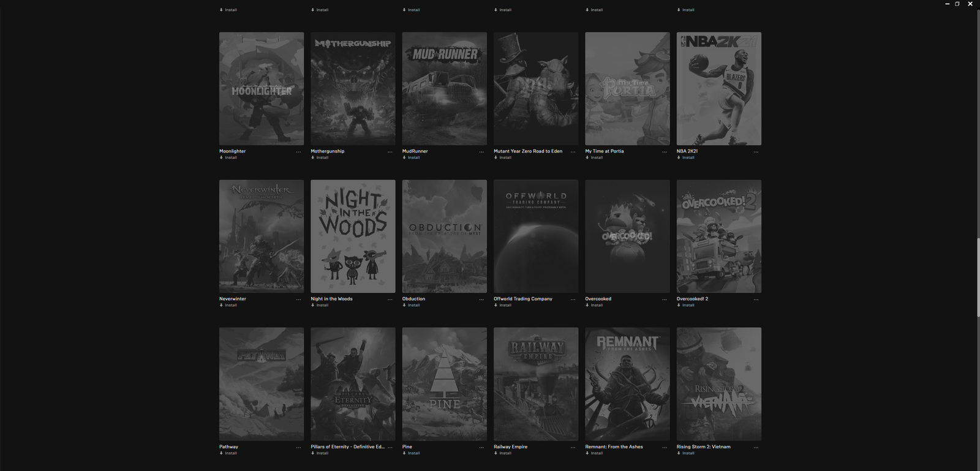
Task: Install Neverwinter
Action: point(228,305)
